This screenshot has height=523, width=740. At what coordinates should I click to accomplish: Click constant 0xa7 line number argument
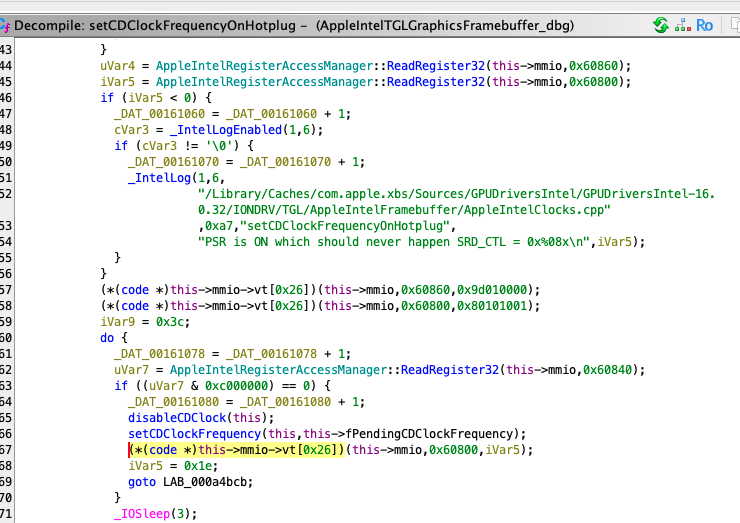219,226
